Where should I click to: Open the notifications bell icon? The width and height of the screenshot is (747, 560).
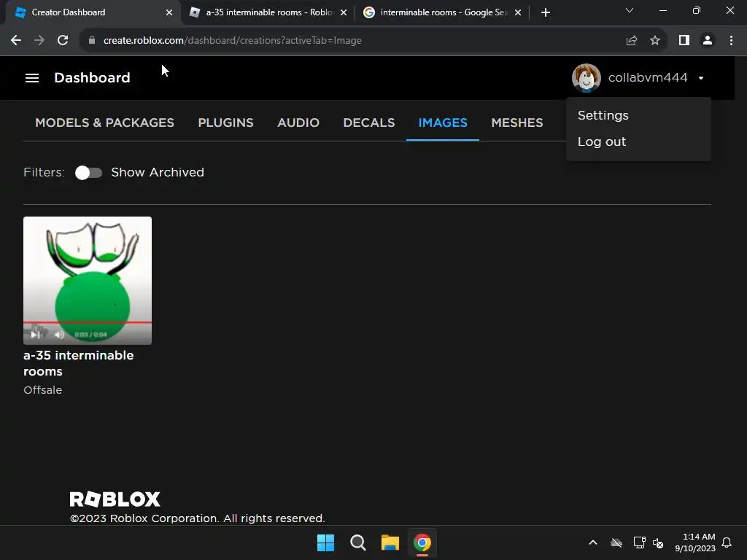click(x=727, y=542)
